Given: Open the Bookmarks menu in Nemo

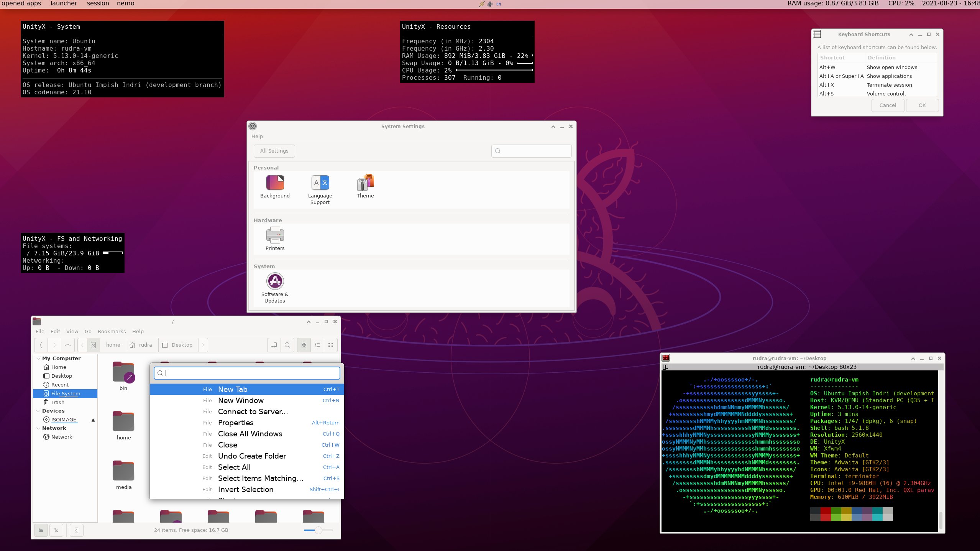Looking at the screenshot, I should (x=112, y=331).
